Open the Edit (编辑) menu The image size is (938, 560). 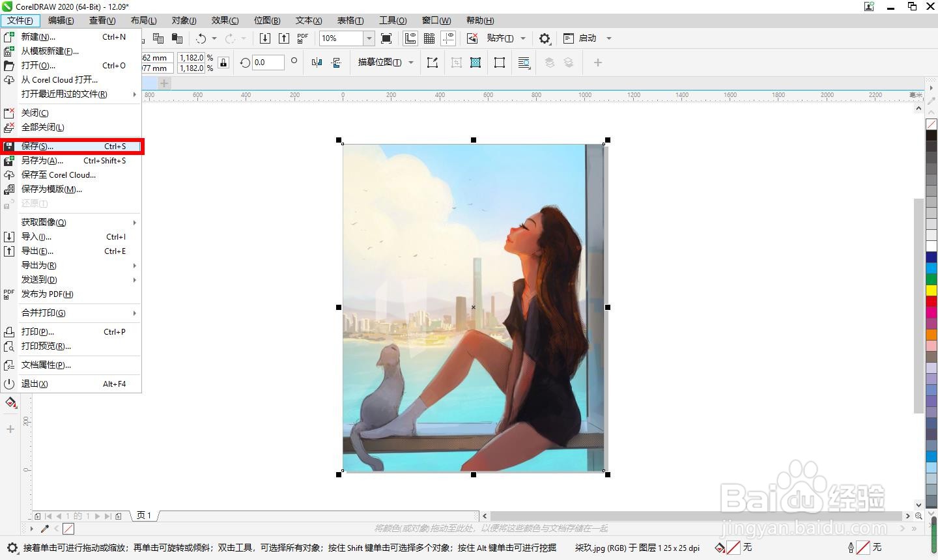pos(61,20)
